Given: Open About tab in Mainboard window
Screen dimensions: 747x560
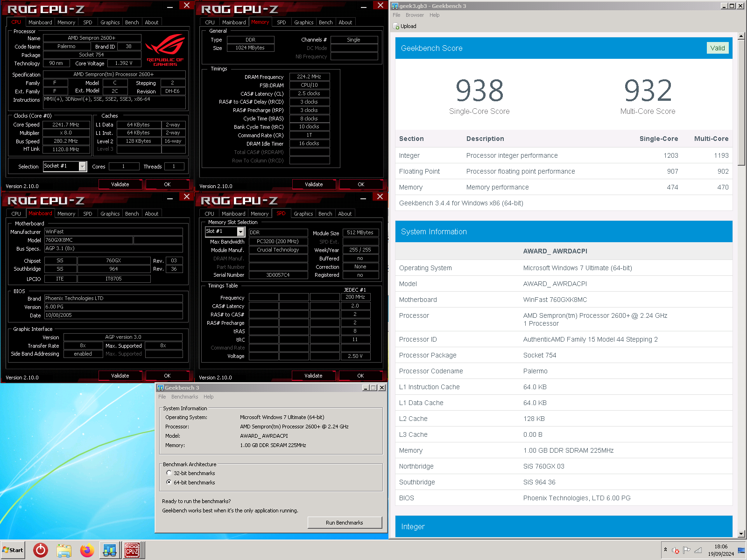Looking at the screenshot, I should (x=152, y=214).
